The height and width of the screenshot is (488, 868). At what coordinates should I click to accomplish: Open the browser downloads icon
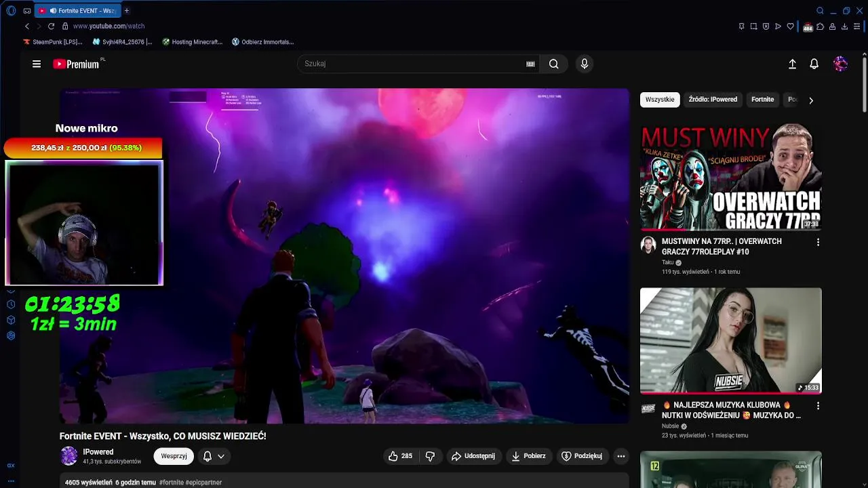844,26
